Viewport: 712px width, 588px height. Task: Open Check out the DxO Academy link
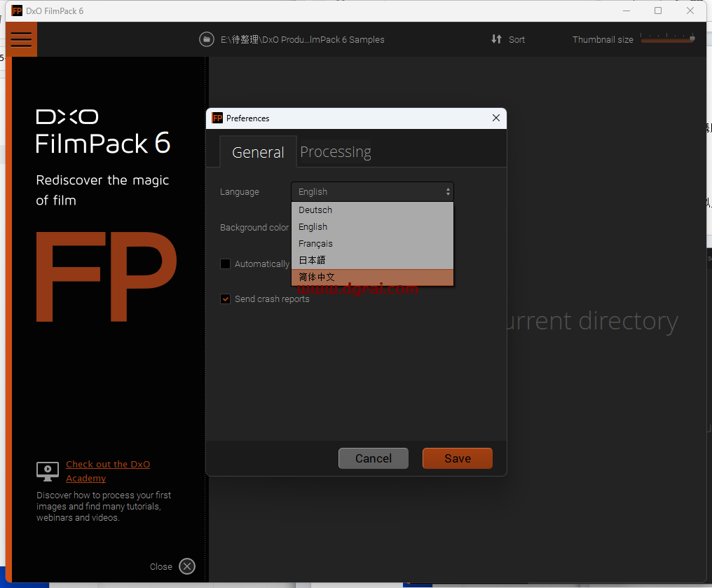click(x=108, y=471)
